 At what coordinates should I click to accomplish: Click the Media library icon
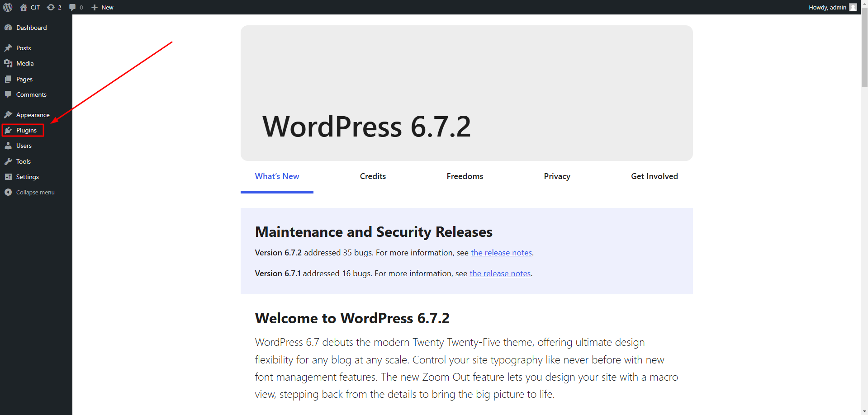tap(8, 63)
